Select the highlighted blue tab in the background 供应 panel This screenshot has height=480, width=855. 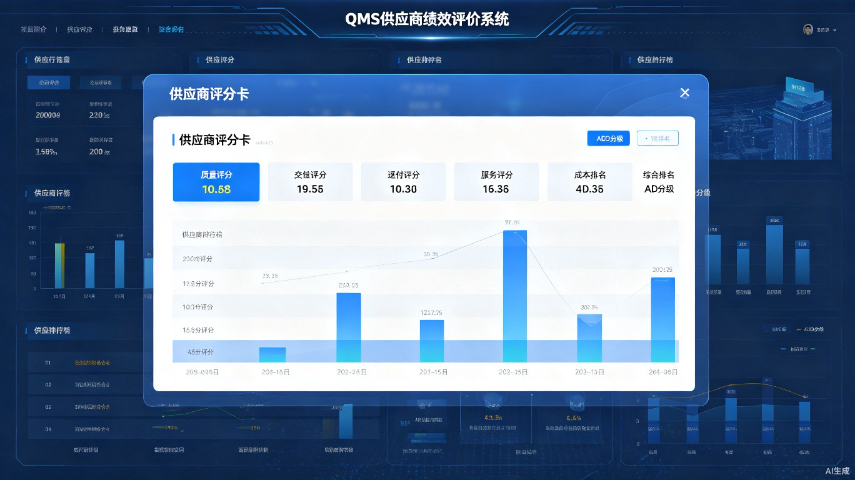[49, 82]
